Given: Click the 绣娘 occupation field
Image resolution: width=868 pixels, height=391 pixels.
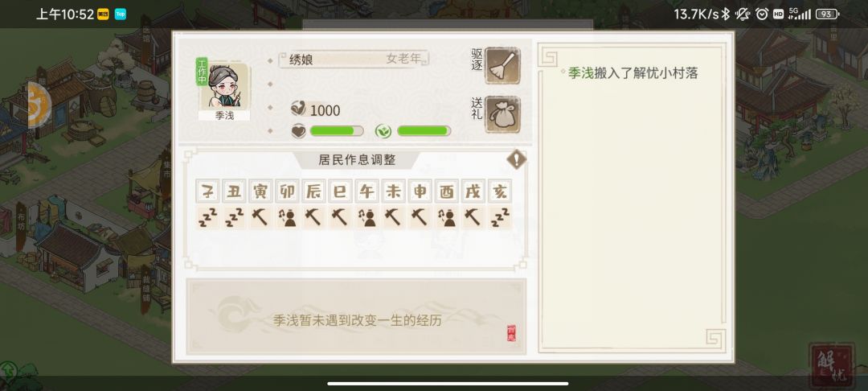Looking at the screenshot, I should pos(353,60).
